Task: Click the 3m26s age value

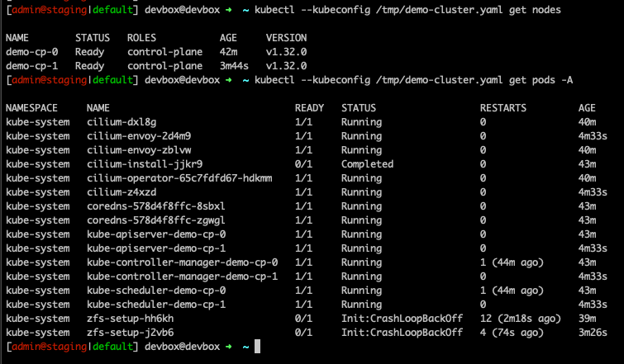Action: [593, 333]
